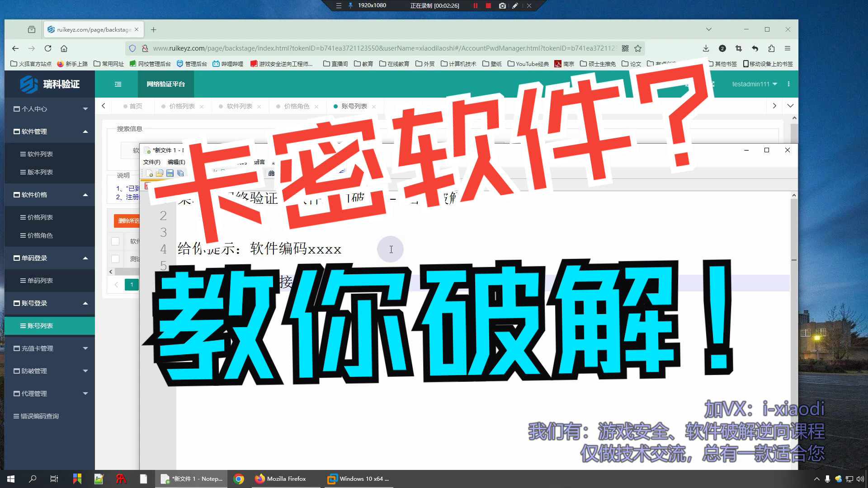Image resolution: width=868 pixels, height=488 pixels.
Task: Open 价格角色 in sidebar
Action: point(50,235)
